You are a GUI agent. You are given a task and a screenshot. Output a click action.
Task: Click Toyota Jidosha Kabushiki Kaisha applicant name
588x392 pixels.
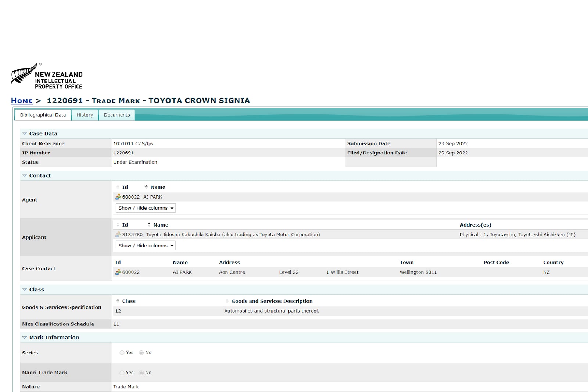[233, 235]
